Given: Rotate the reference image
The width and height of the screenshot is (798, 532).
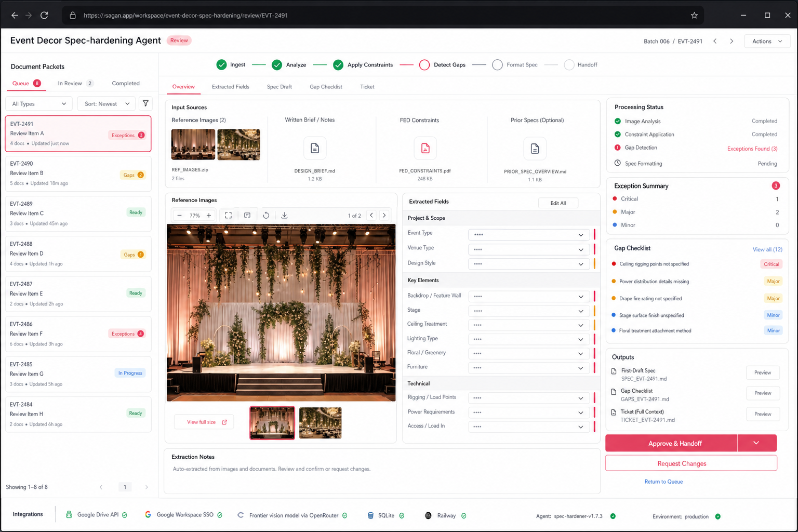Looking at the screenshot, I should 266,216.
